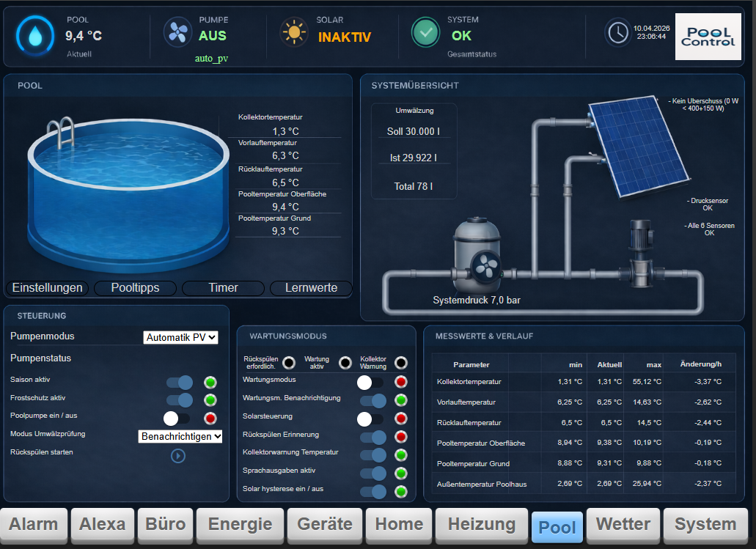Click the system OK checkmark icon

pos(425,32)
